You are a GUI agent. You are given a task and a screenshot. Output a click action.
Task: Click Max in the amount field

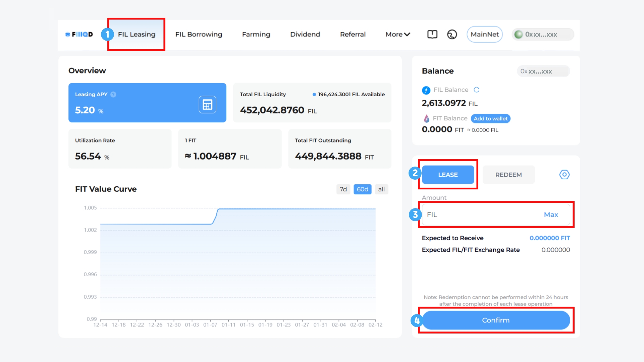coord(551,215)
